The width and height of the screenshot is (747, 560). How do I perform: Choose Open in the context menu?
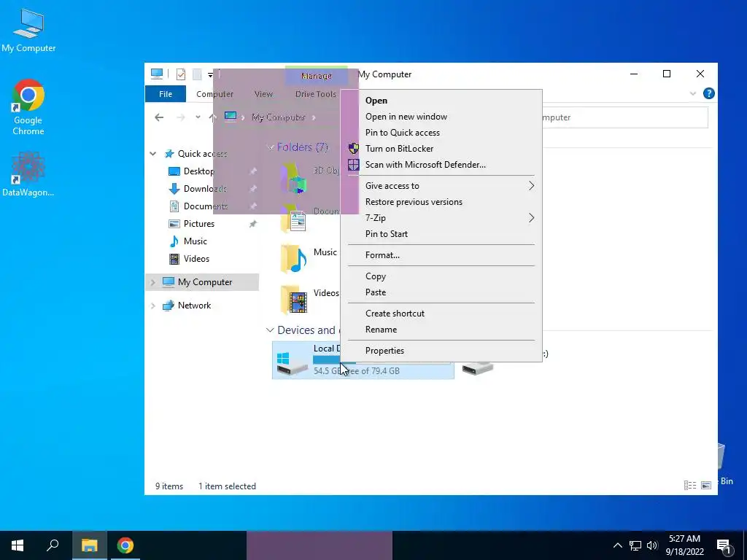pos(441,101)
